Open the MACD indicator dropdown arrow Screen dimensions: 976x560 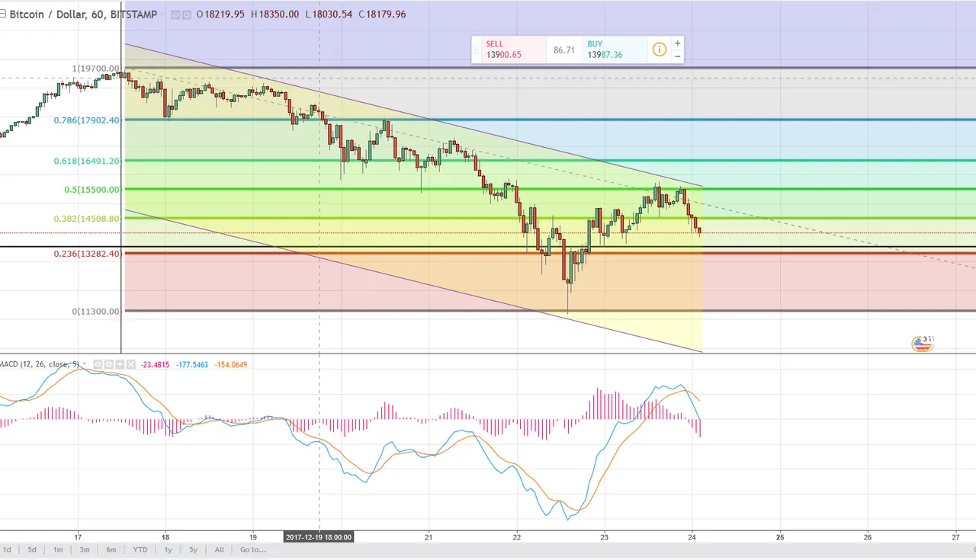[84, 364]
